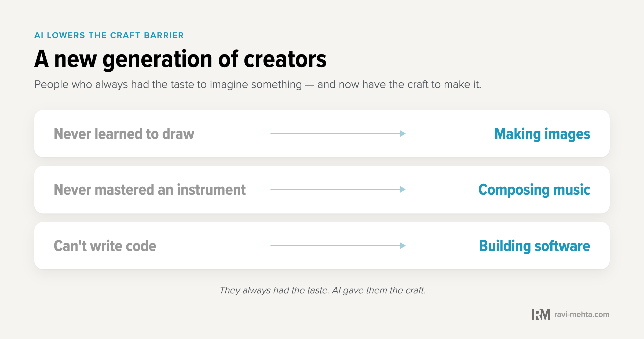Click the subtitle about taste and craft
This screenshot has width=644, height=339.
tap(258, 84)
